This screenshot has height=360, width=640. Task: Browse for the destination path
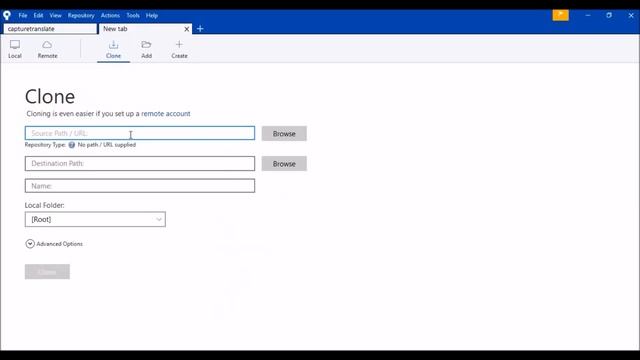284,164
